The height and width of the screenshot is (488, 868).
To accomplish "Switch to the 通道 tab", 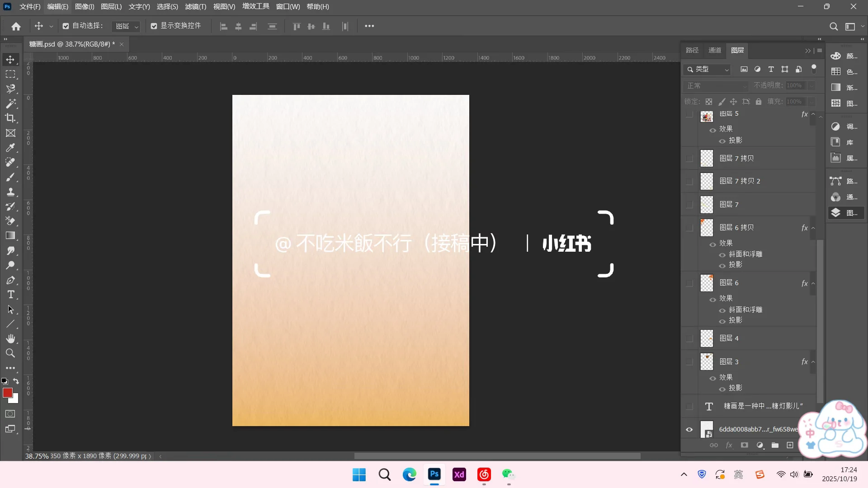I will click(x=715, y=50).
